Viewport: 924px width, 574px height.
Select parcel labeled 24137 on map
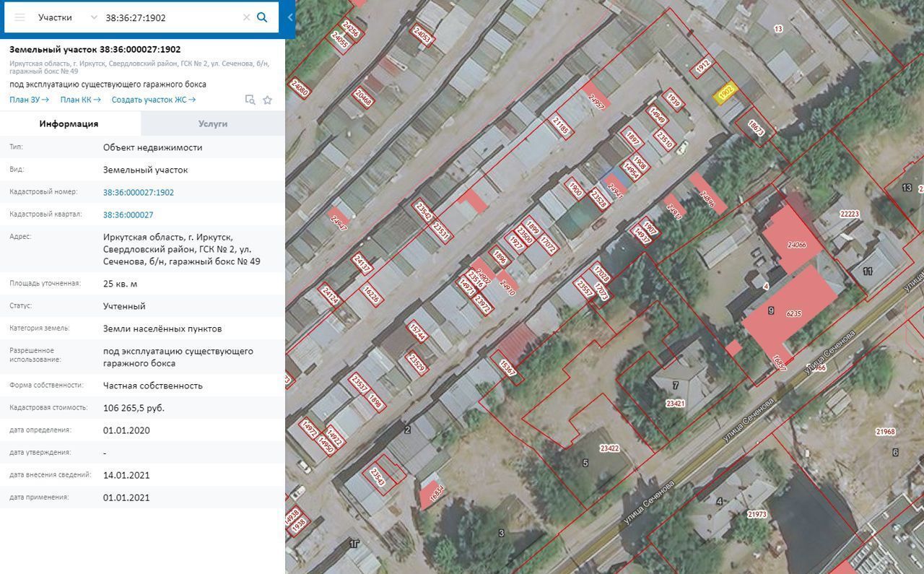click(362, 265)
